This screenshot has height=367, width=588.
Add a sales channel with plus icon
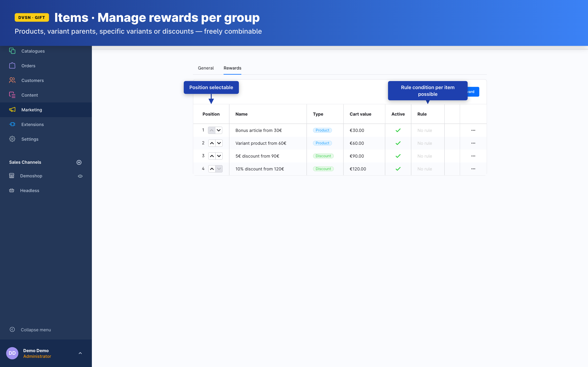pos(79,162)
